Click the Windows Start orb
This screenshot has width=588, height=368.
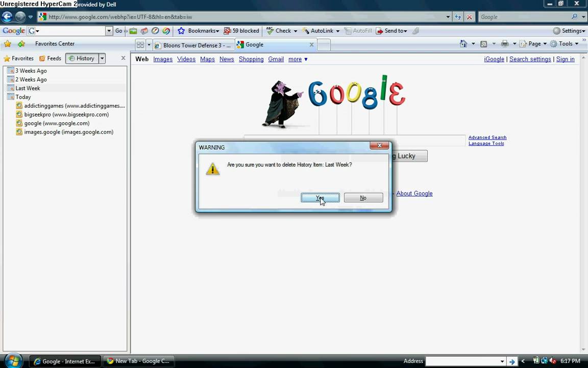pos(13,361)
